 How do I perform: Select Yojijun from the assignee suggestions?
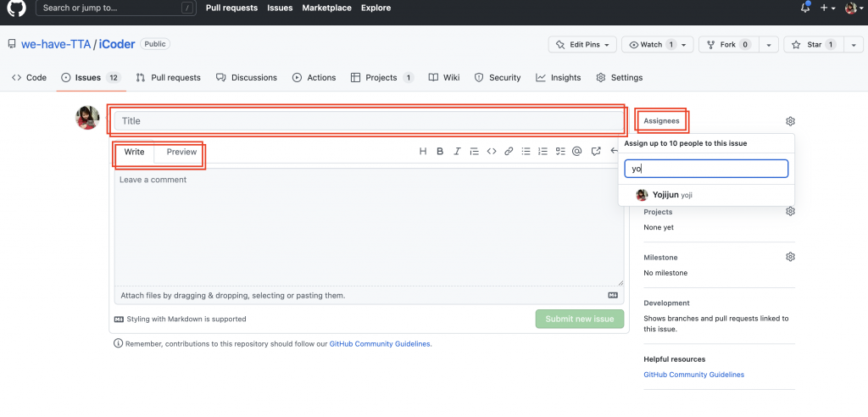pyautogui.click(x=706, y=195)
